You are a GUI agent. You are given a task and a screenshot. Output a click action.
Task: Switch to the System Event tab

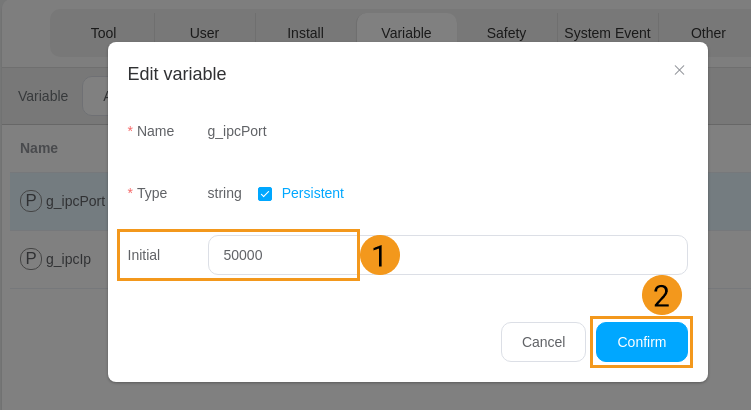(x=607, y=33)
